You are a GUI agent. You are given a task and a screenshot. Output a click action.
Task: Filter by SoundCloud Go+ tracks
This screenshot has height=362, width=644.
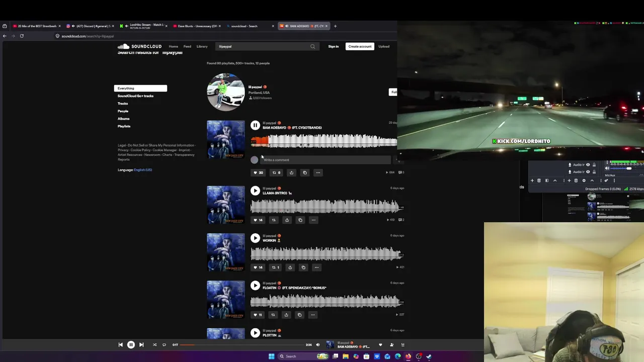136,96
